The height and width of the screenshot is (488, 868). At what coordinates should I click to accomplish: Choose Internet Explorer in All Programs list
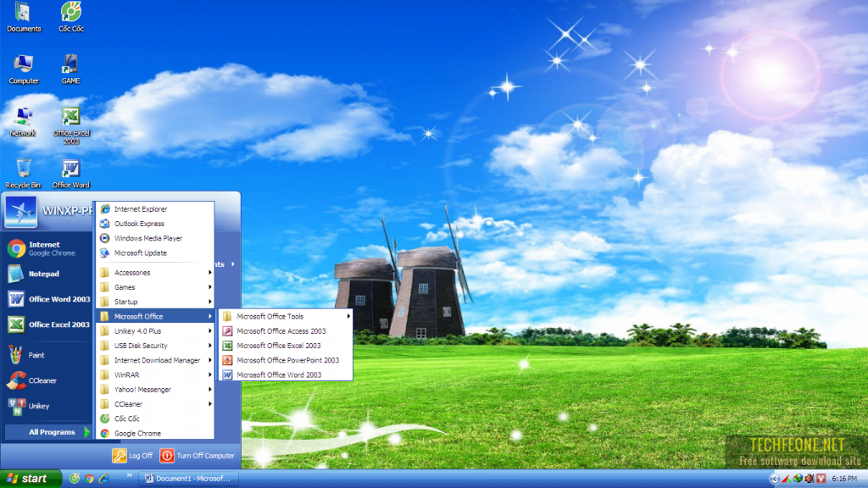click(x=155, y=209)
